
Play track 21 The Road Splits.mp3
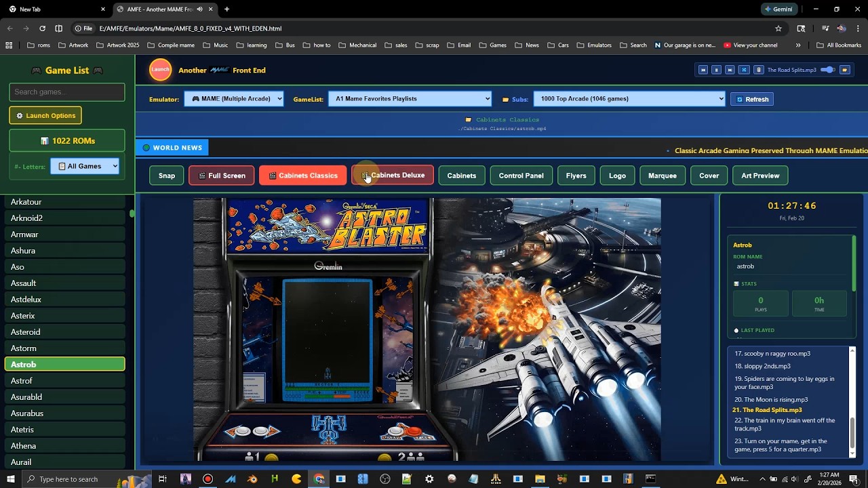[768, 410]
